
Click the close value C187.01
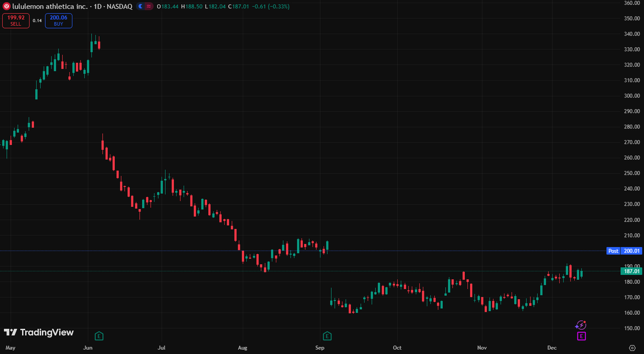[238, 6]
